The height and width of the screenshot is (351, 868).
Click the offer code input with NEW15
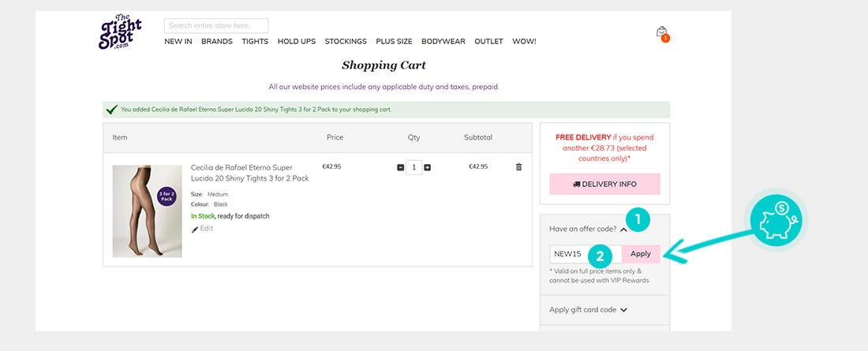586,254
